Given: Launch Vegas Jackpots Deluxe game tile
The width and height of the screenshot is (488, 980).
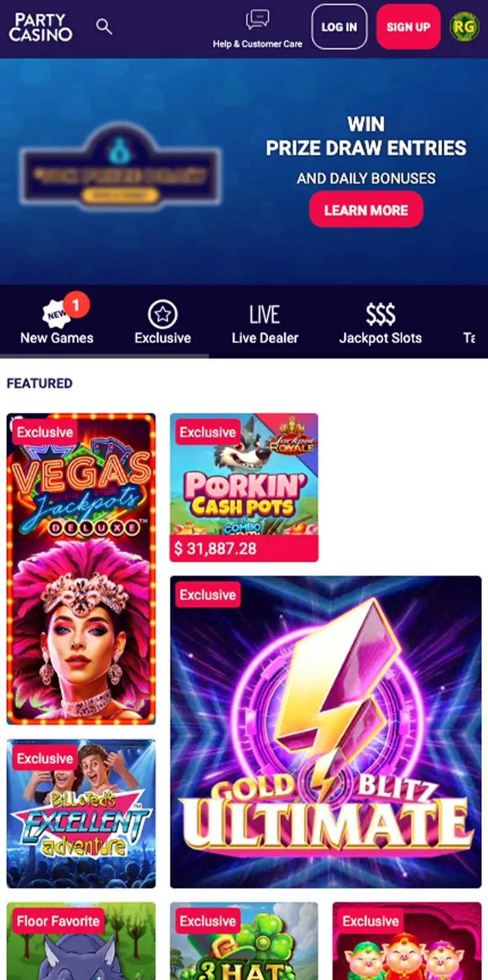Looking at the screenshot, I should click(x=81, y=568).
